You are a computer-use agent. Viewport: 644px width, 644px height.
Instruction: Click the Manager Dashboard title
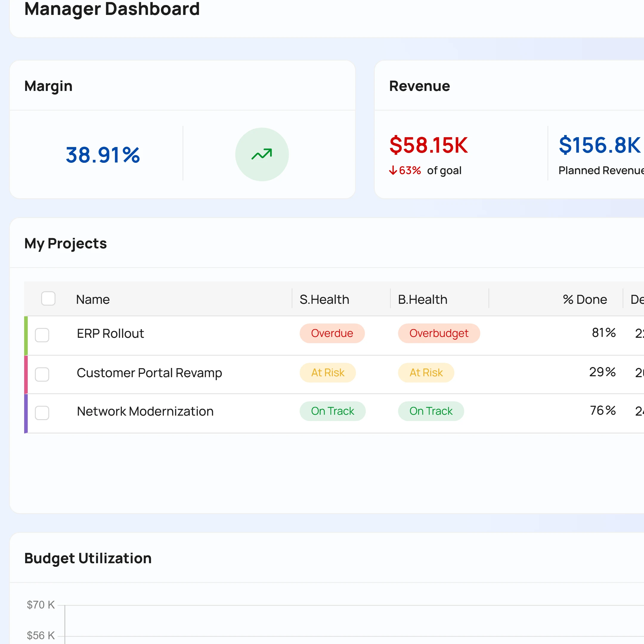click(x=112, y=9)
